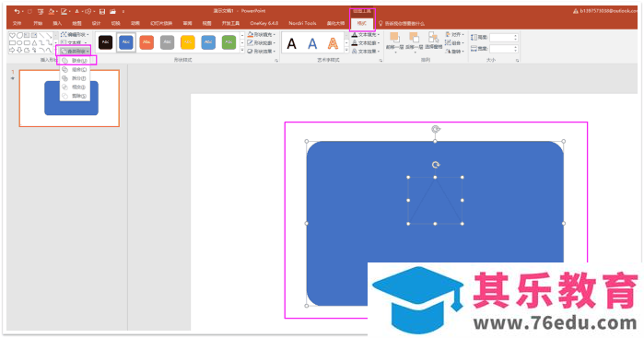Click the blue letter A WordArt style
The image size is (644, 338).
(x=312, y=43)
